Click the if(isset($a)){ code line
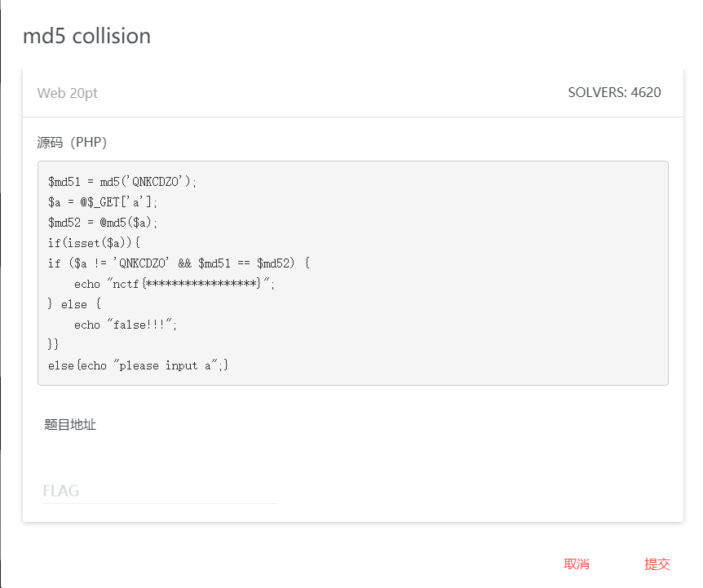This screenshot has width=703, height=588. [x=94, y=243]
